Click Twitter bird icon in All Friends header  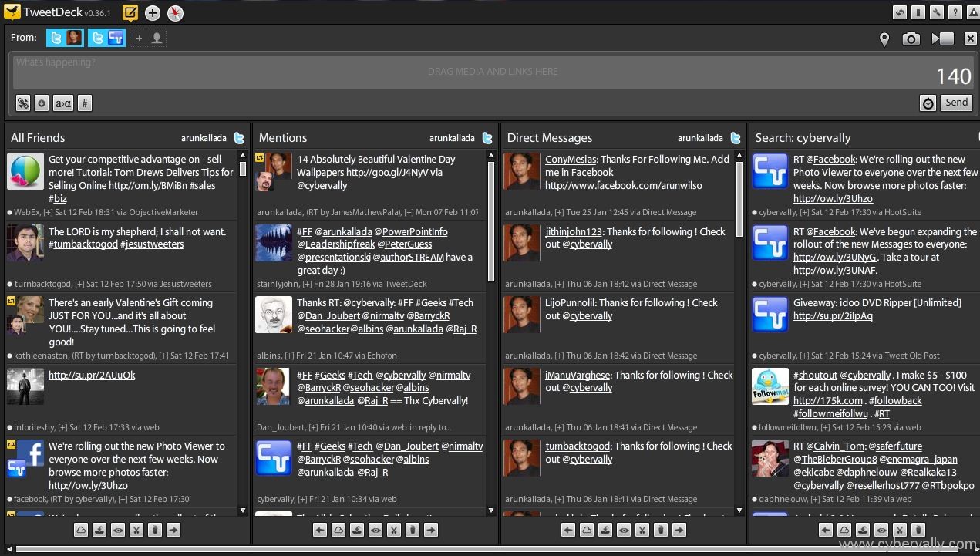click(x=239, y=138)
